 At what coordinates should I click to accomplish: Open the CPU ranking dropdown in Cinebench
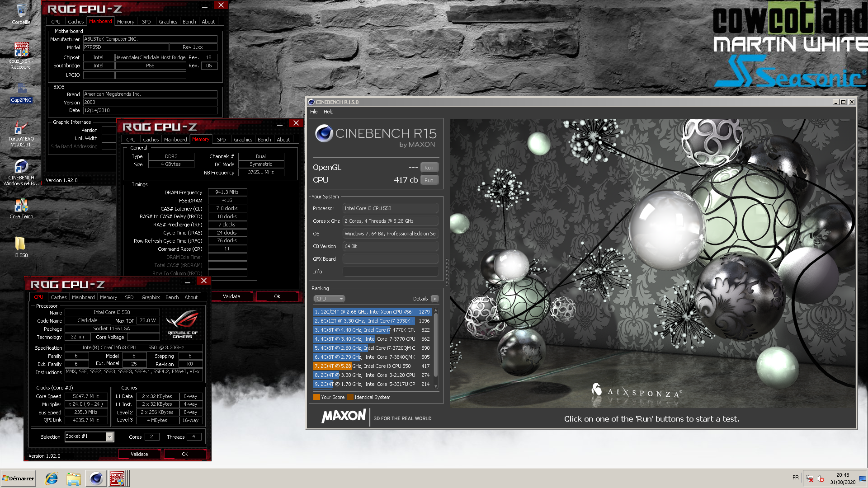pos(330,299)
